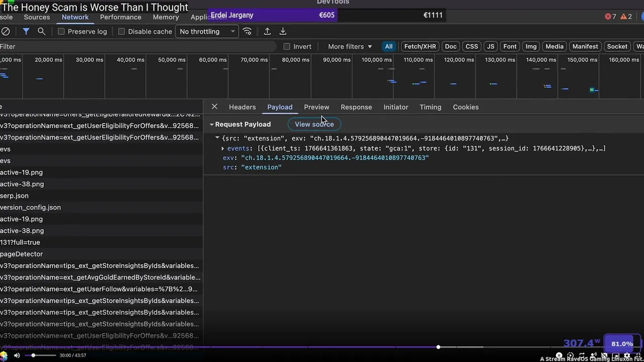Select the serp.json request row

[101, 196]
